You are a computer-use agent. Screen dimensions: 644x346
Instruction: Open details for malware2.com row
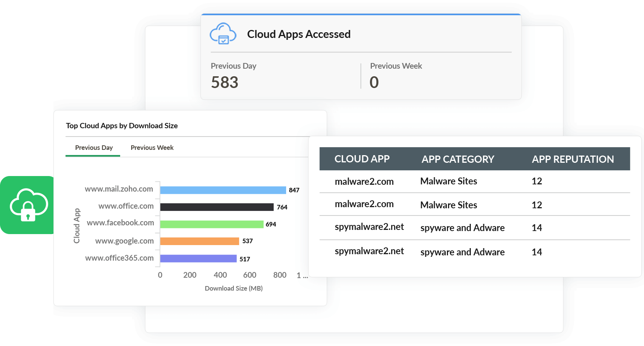coord(364,181)
